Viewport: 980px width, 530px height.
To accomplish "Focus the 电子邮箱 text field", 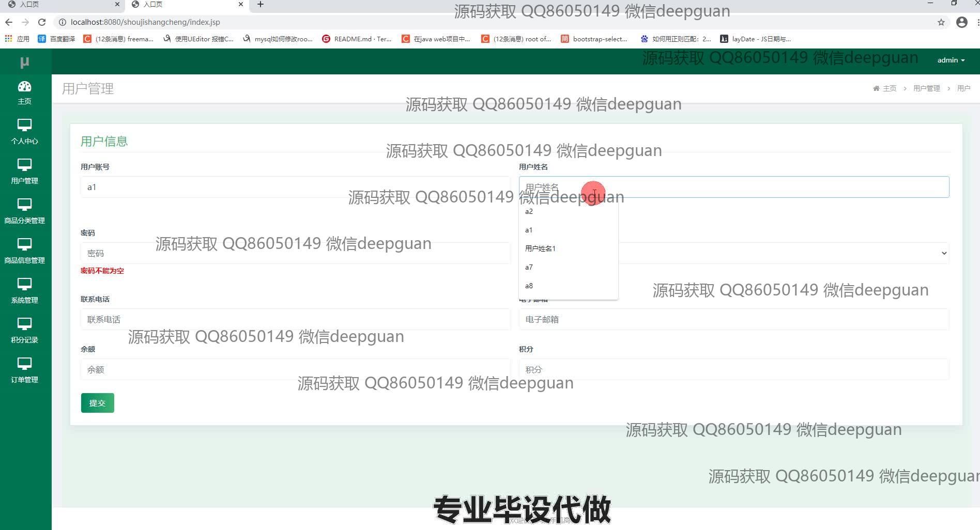I will click(733, 319).
